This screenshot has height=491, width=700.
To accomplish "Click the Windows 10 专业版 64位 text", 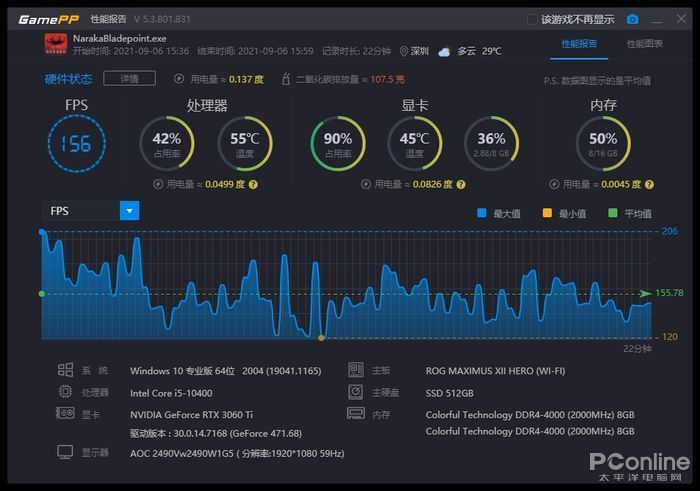I will pos(182,371).
